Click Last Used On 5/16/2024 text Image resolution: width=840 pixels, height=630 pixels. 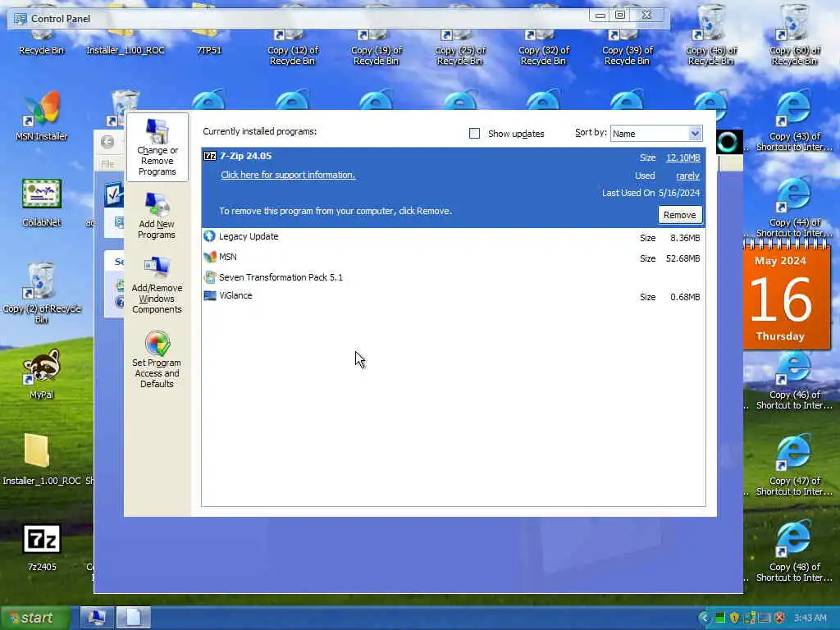tap(651, 193)
